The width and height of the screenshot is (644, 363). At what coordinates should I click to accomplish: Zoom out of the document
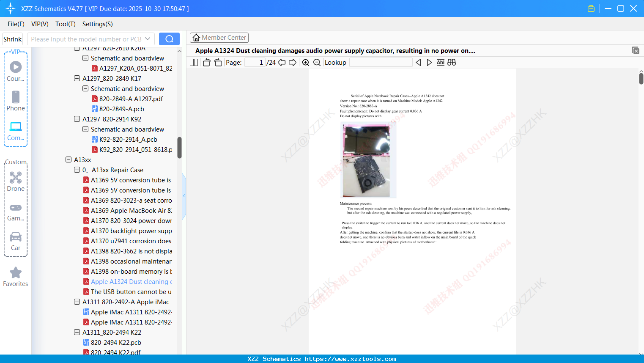click(317, 63)
